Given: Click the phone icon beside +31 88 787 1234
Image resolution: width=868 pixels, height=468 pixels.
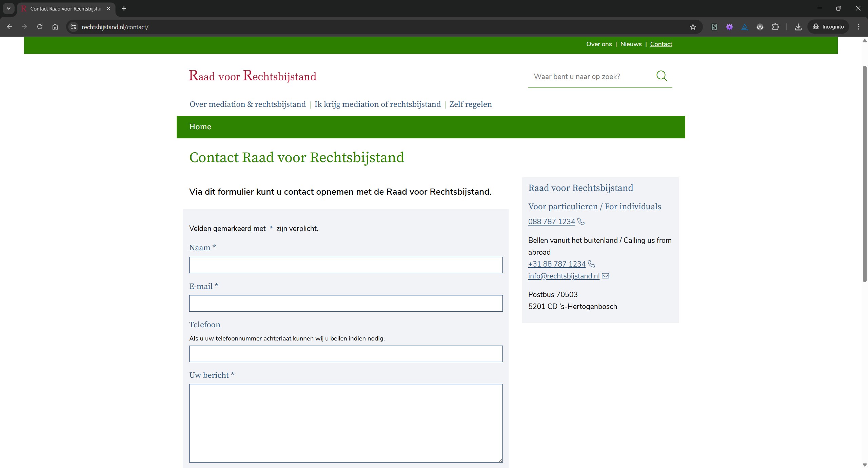Looking at the screenshot, I should pos(591,264).
